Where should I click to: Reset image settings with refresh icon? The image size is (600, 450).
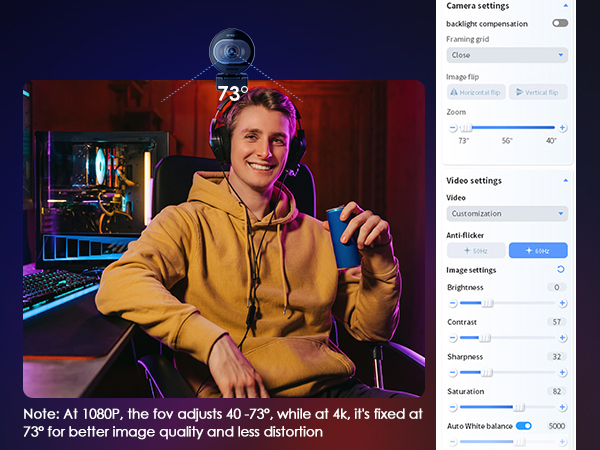[561, 269]
